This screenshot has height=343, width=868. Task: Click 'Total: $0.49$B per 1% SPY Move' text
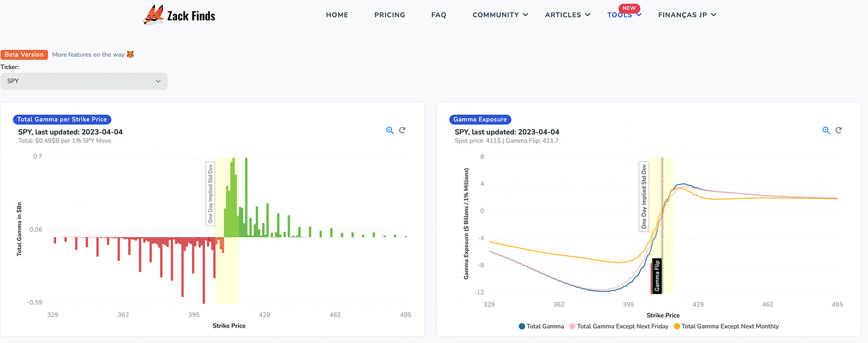coord(64,141)
